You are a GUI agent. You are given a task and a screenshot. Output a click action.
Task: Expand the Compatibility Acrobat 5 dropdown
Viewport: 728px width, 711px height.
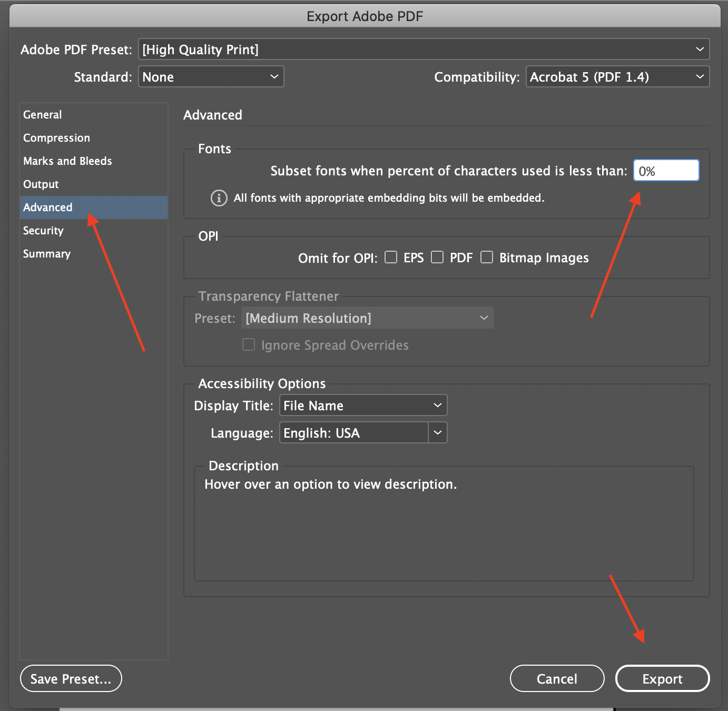coord(617,76)
